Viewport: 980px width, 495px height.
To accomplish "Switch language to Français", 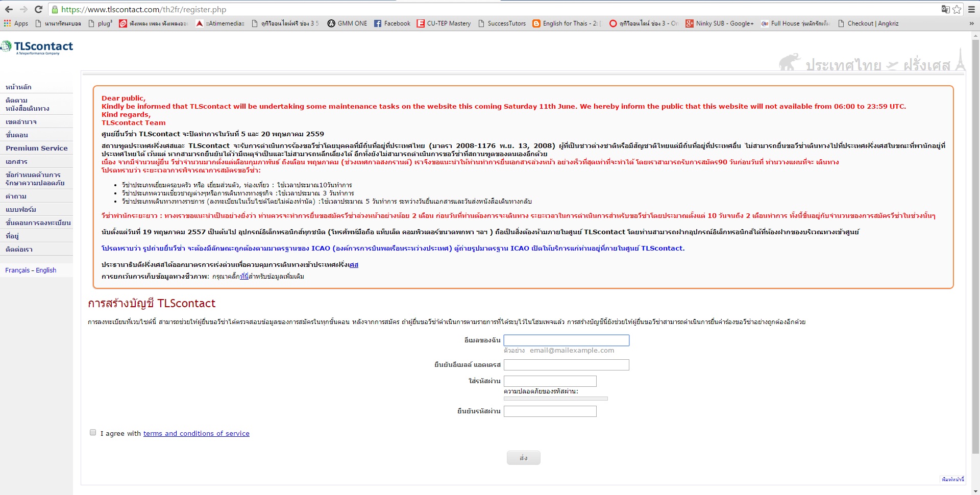I will click(x=17, y=270).
